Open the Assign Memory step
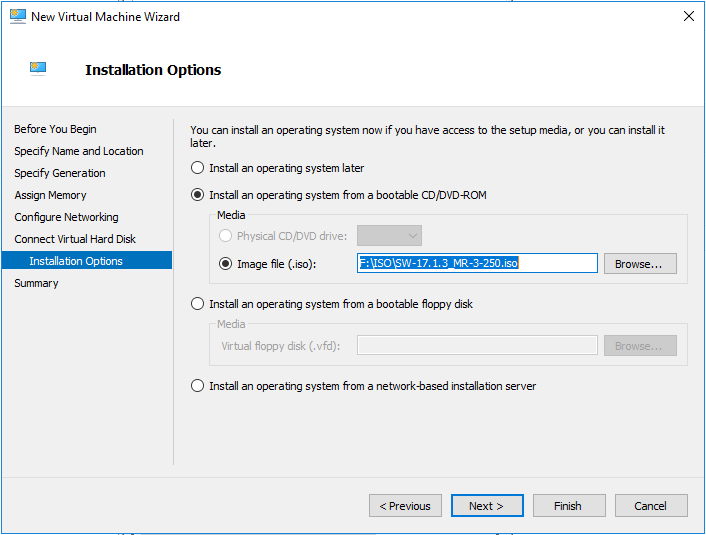The height and width of the screenshot is (535, 706). [50, 195]
